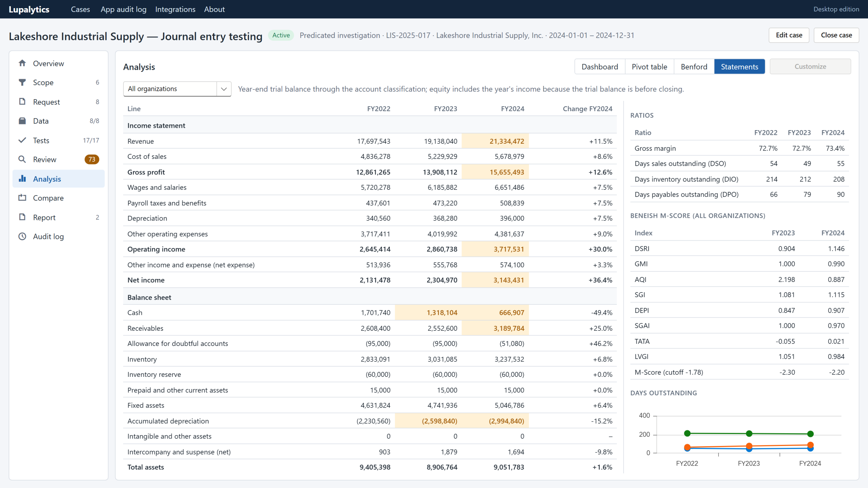Viewport: 868px width, 488px height.
Task: Click the Edit case button
Action: (789, 35)
